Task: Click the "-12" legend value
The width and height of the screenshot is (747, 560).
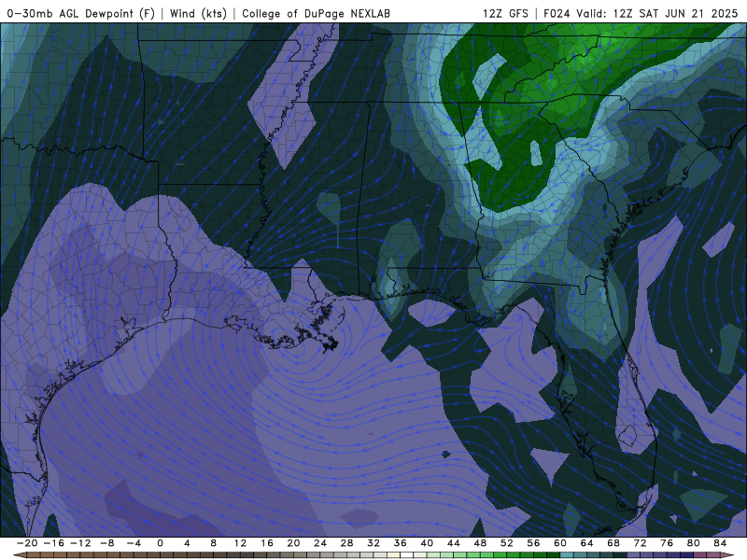Action: [80, 543]
